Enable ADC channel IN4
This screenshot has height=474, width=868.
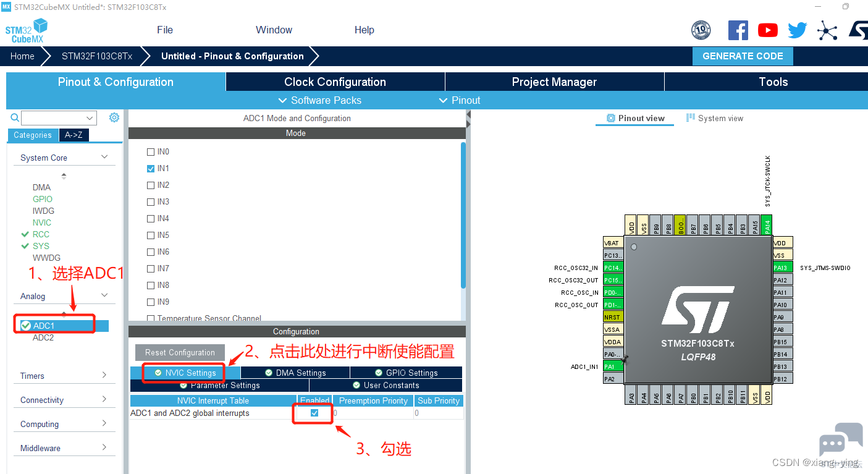pyautogui.click(x=151, y=219)
